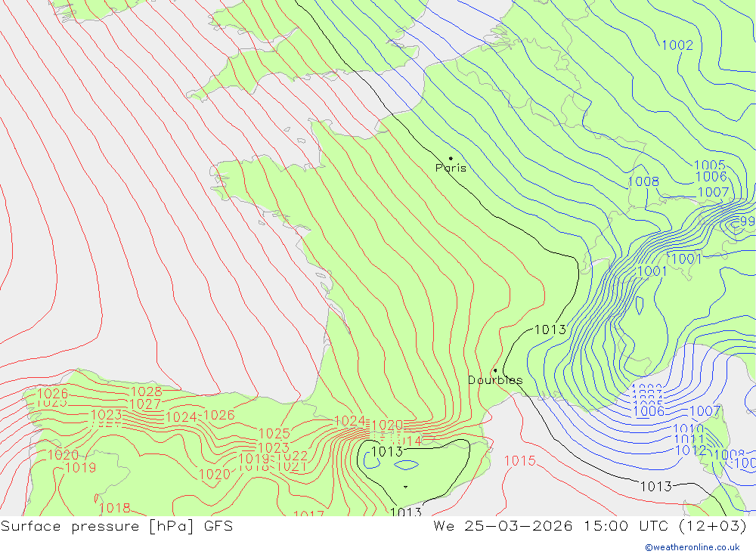Click the Paris city label
The height and width of the screenshot is (554, 756).
tap(451, 168)
